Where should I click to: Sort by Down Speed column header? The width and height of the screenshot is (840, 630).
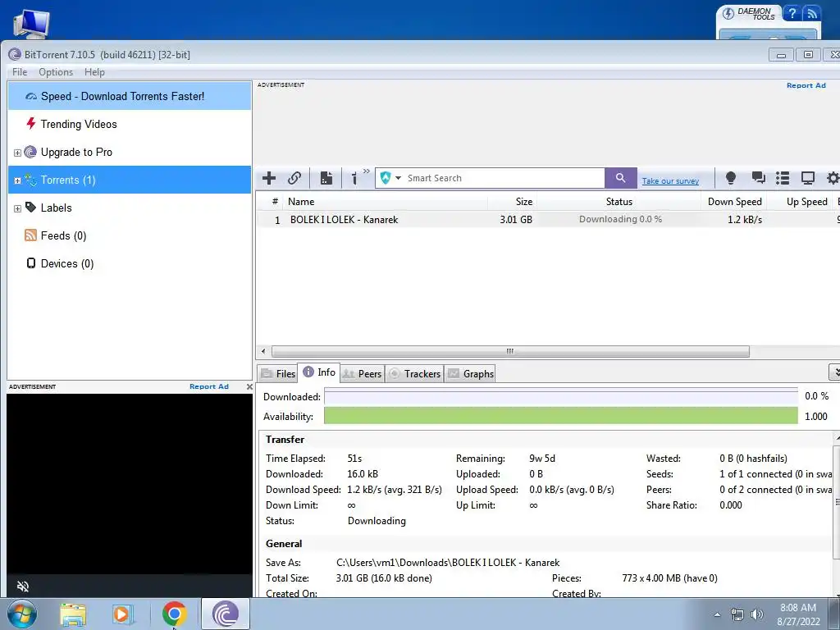(734, 202)
